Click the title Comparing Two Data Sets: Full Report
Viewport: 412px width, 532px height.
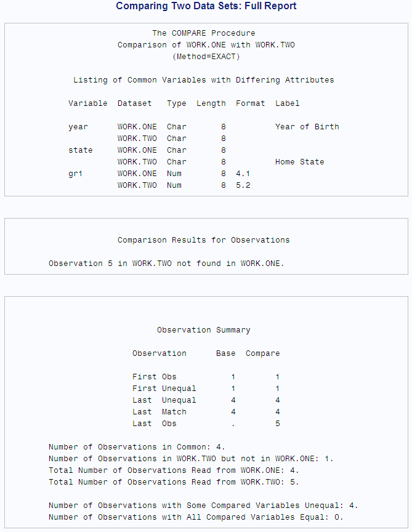click(x=206, y=6)
